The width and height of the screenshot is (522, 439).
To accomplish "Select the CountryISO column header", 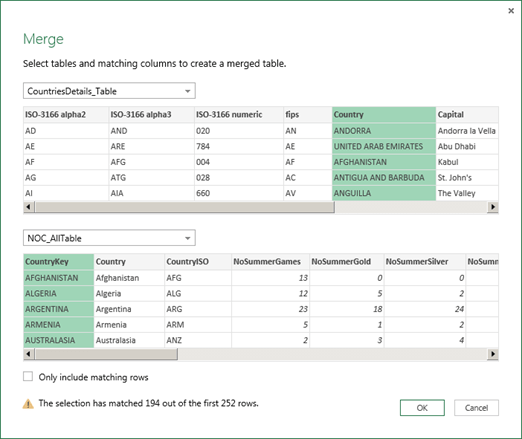I will tap(198, 262).
